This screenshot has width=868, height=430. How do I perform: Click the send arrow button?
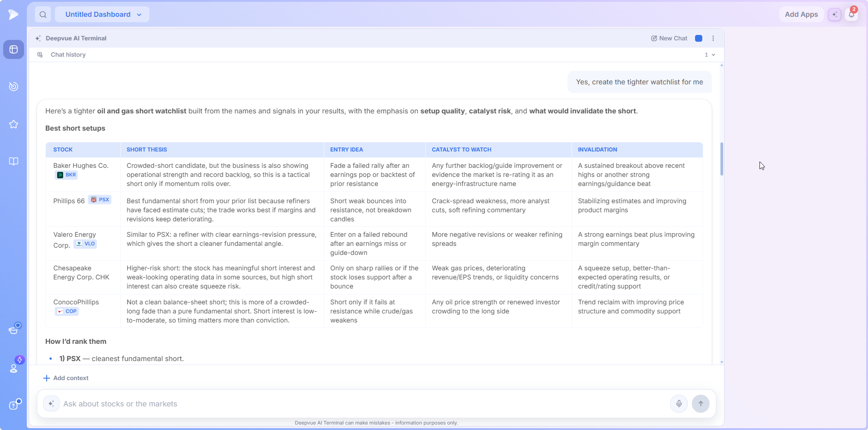(700, 404)
